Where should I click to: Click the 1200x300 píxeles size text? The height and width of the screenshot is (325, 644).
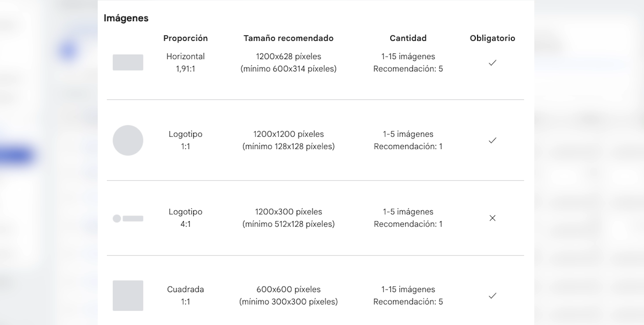point(288,212)
